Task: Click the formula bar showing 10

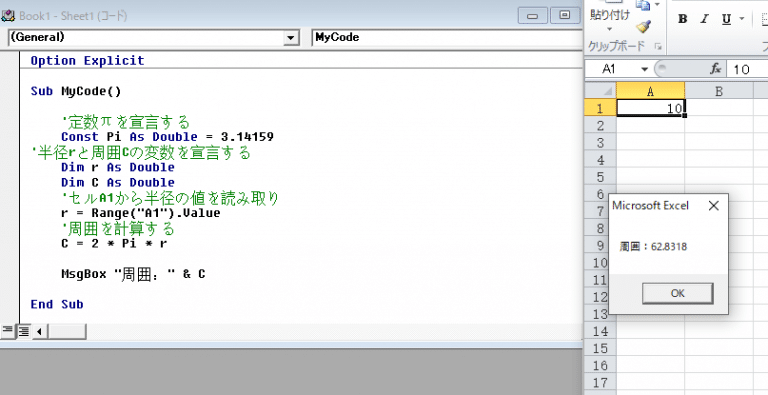Action: coord(748,69)
